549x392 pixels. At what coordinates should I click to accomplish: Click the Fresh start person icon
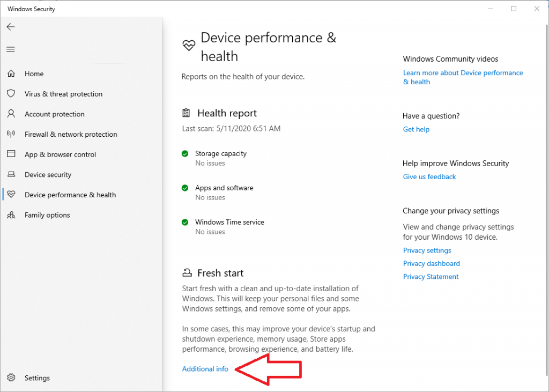click(x=187, y=272)
